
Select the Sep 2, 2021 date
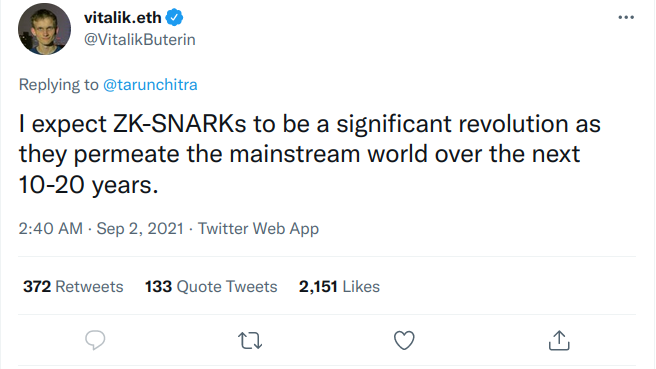tap(140, 228)
